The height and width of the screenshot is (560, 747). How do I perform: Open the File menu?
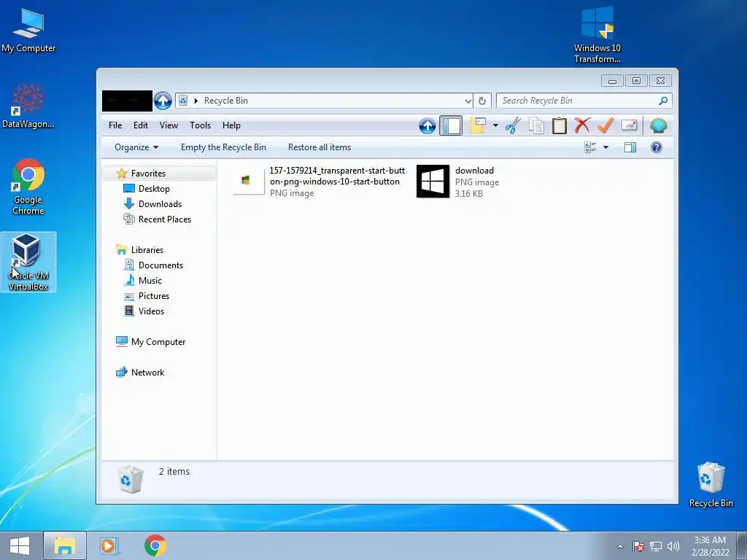click(x=115, y=125)
